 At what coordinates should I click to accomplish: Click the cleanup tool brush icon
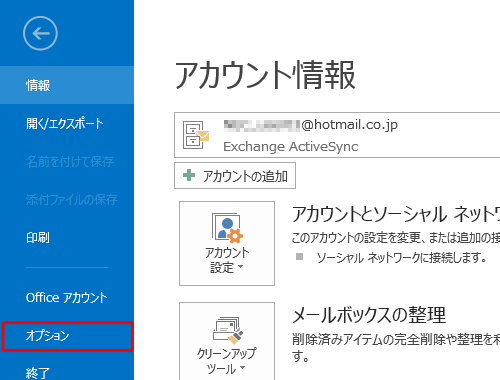pyautogui.click(x=228, y=330)
